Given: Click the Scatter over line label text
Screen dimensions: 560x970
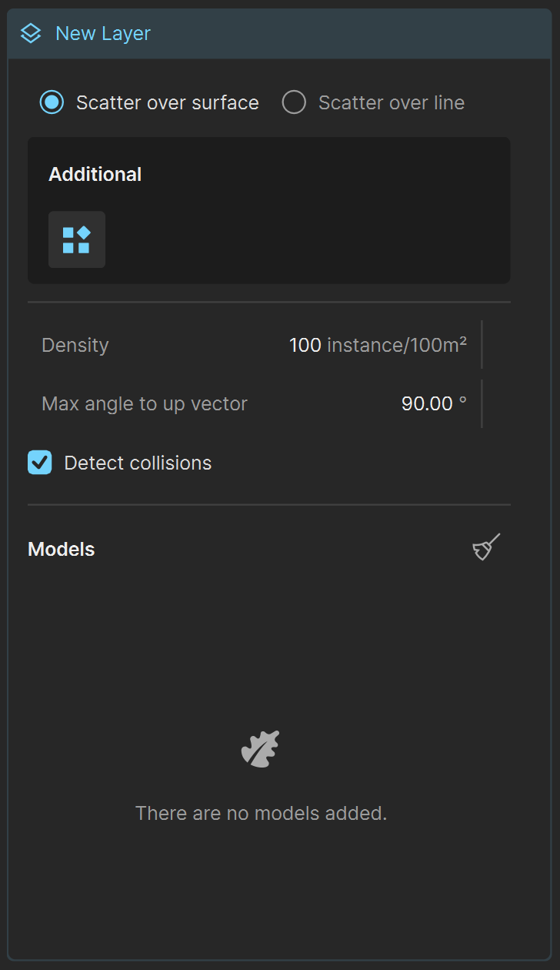Looking at the screenshot, I should click(392, 102).
